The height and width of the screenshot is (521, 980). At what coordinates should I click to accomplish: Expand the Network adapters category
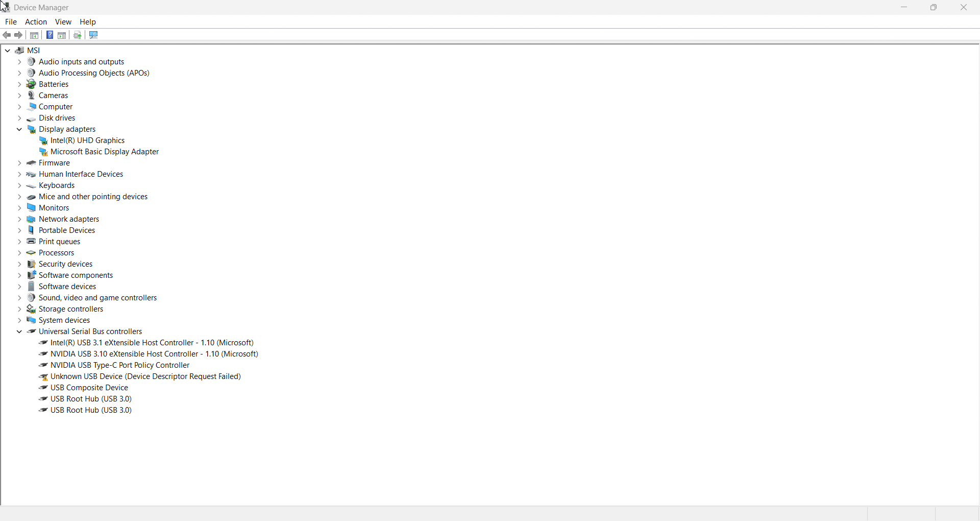(x=19, y=219)
